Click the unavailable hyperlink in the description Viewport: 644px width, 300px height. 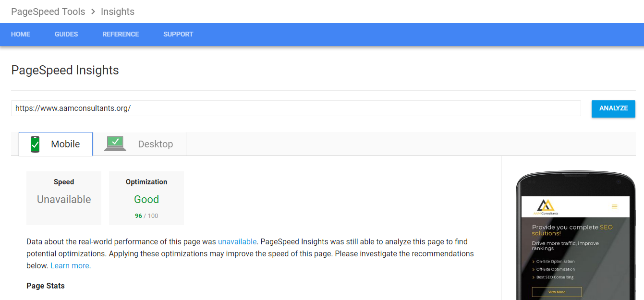(x=237, y=241)
